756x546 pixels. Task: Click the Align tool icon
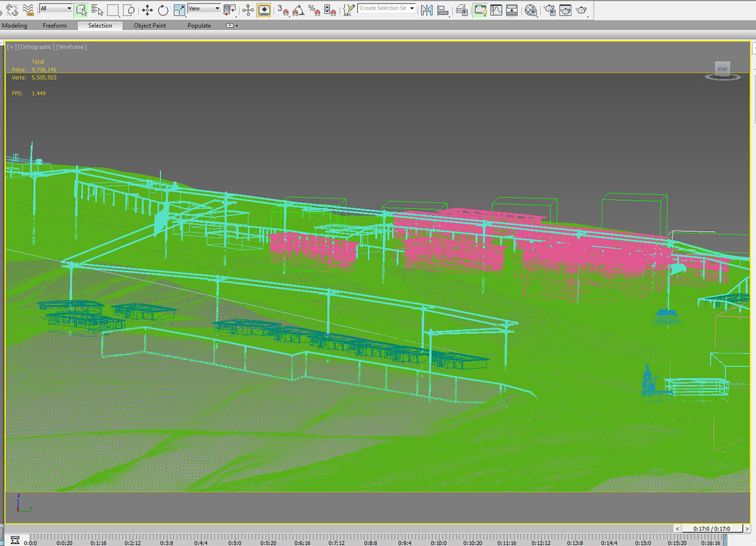coord(443,9)
